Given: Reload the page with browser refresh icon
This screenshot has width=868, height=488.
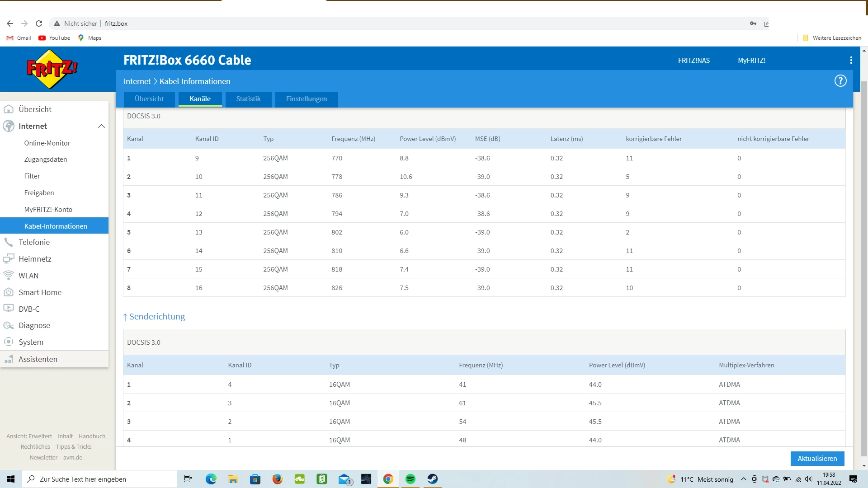Looking at the screenshot, I should click(39, 23).
